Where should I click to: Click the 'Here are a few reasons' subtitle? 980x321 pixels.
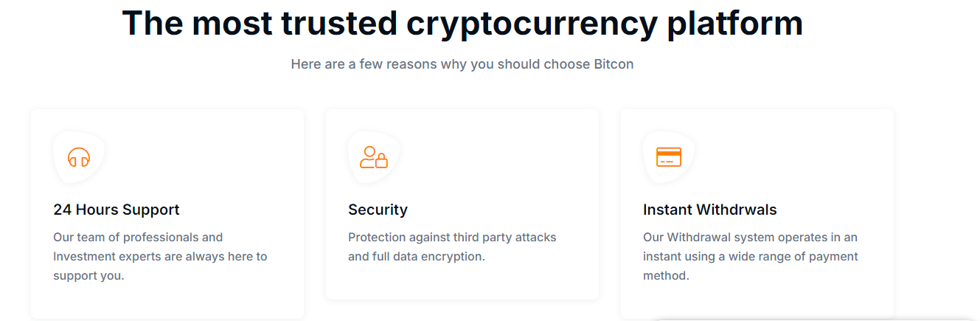(462, 64)
